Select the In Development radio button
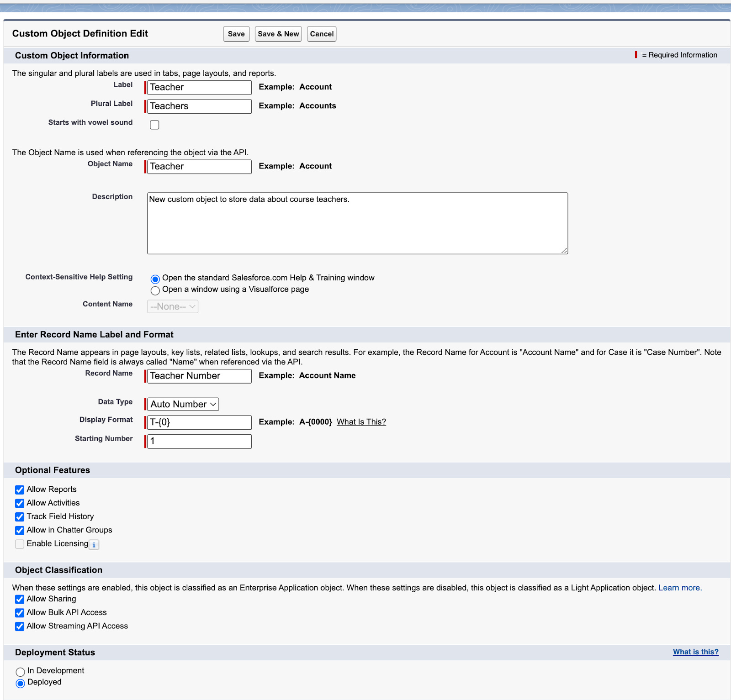The width and height of the screenshot is (731, 700). click(x=20, y=672)
